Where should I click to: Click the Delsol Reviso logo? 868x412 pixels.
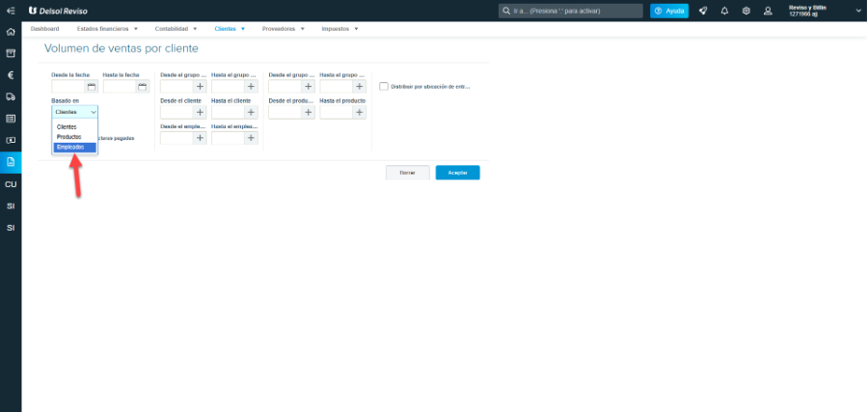pyautogui.click(x=58, y=11)
